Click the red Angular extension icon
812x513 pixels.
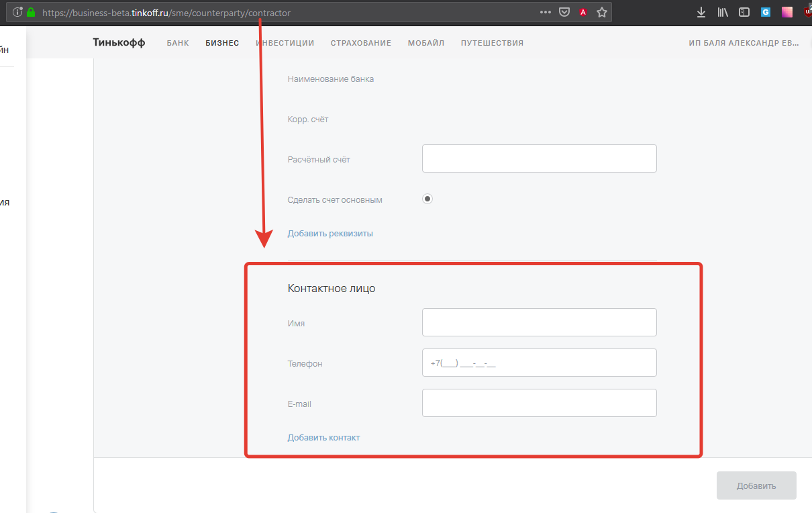tap(583, 12)
